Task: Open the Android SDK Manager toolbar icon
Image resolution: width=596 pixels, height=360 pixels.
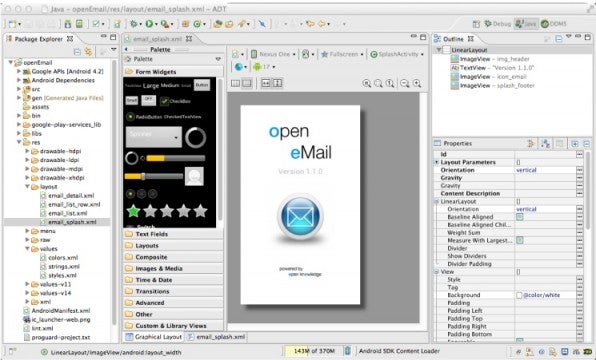Action: click(x=68, y=24)
